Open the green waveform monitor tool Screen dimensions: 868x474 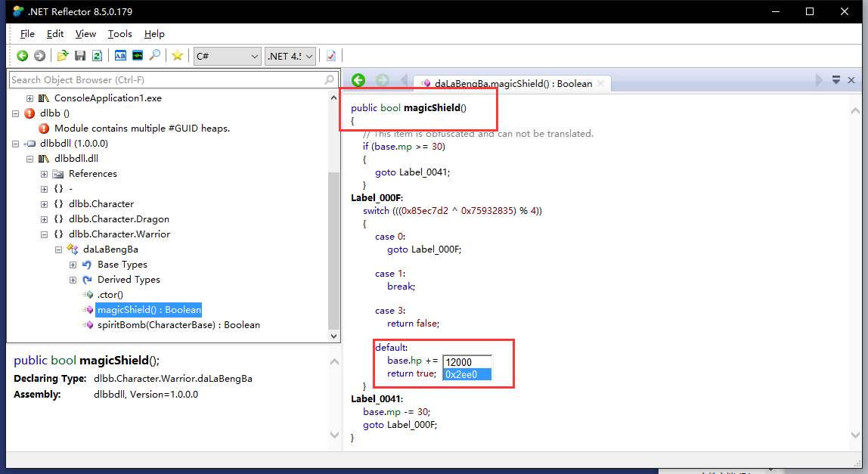[138, 55]
